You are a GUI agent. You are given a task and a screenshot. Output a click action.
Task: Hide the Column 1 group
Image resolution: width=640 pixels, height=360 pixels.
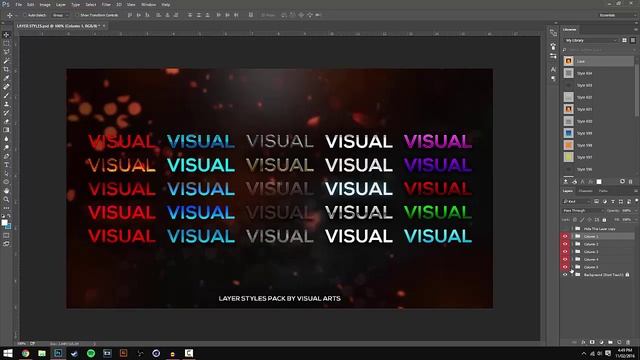point(565,236)
